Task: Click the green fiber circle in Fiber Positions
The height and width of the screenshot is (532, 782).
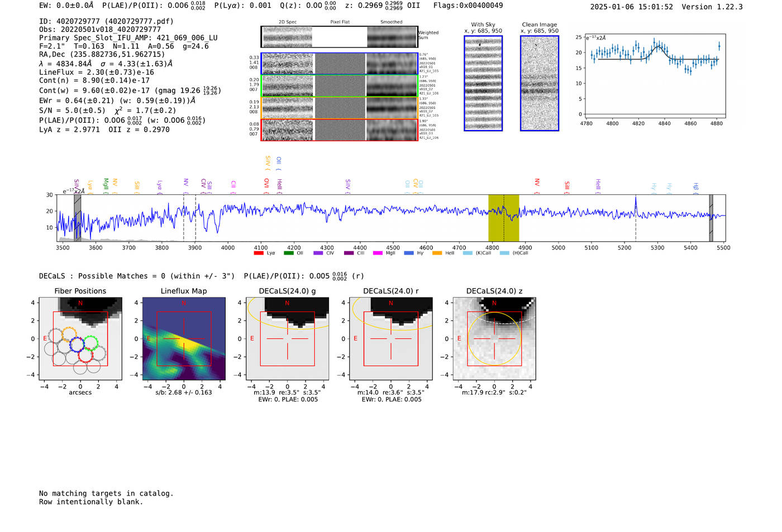Action: [x=91, y=343]
